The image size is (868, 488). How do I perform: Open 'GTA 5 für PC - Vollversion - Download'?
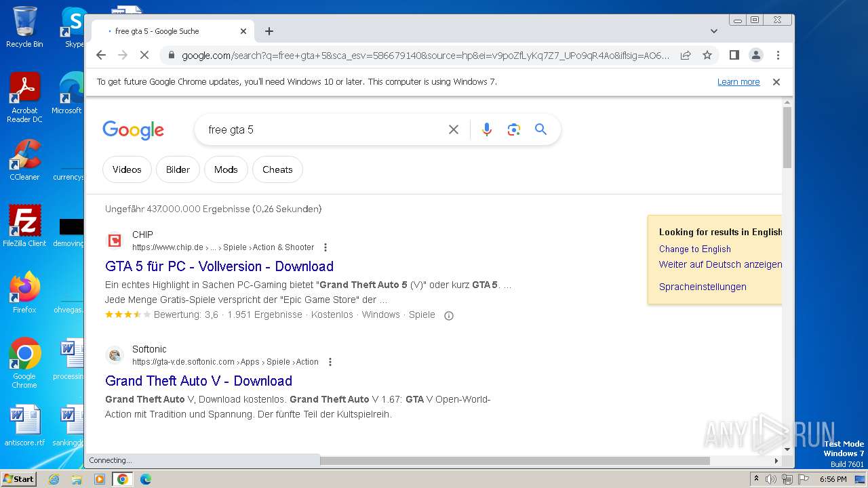pyautogui.click(x=220, y=266)
